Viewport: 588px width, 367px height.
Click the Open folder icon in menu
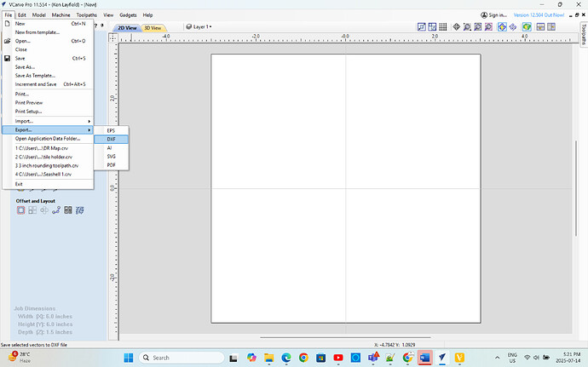click(x=7, y=41)
